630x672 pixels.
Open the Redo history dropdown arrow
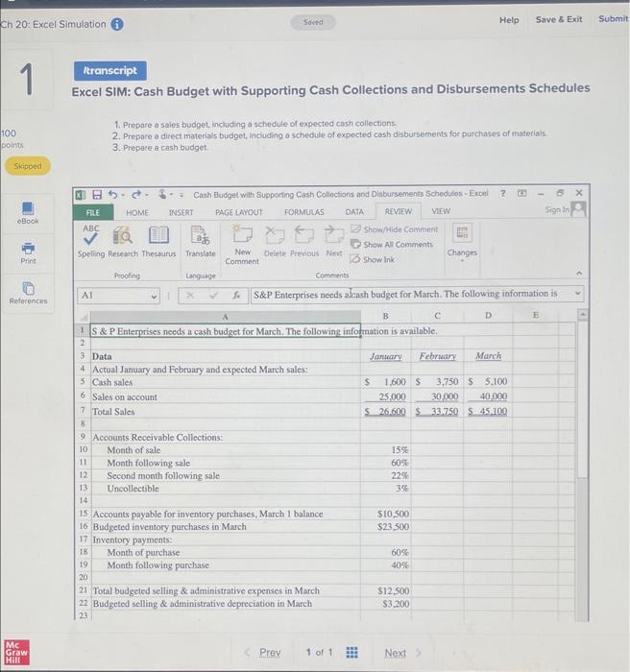pos(147,196)
